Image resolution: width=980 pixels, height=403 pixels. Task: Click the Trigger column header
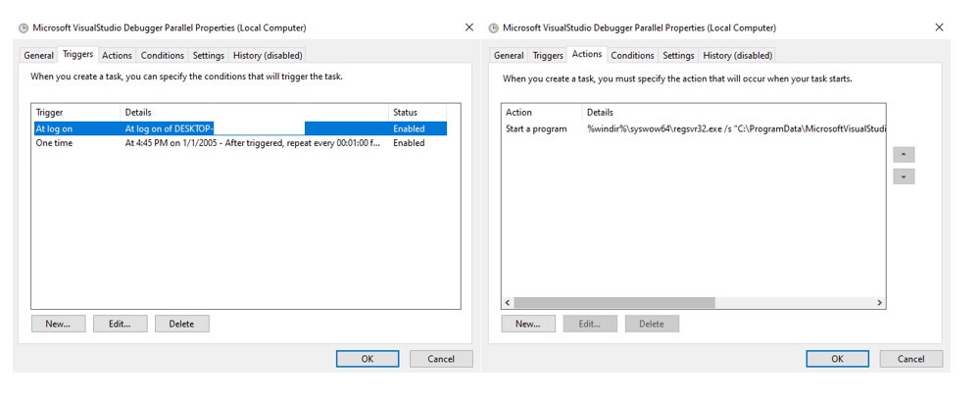[x=75, y=112]
